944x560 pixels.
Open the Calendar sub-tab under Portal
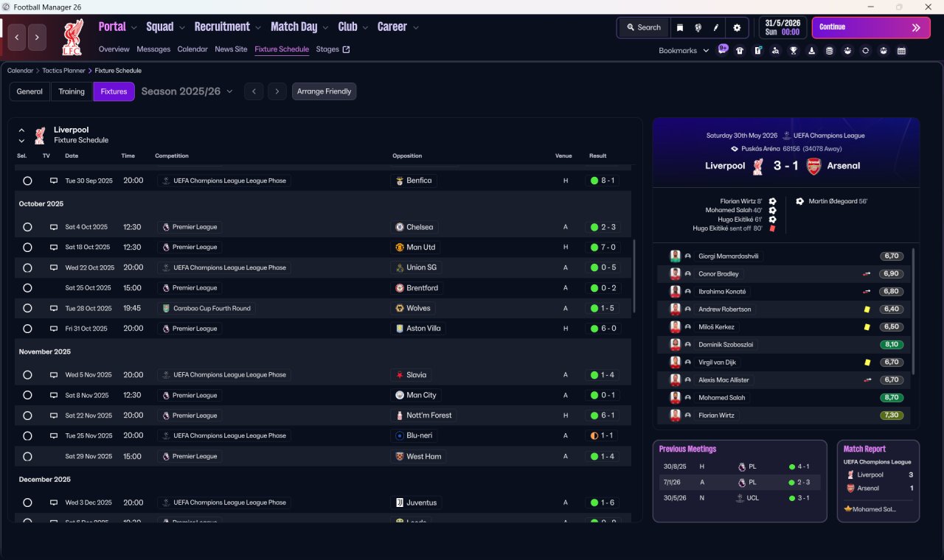(x=192, y=49)
